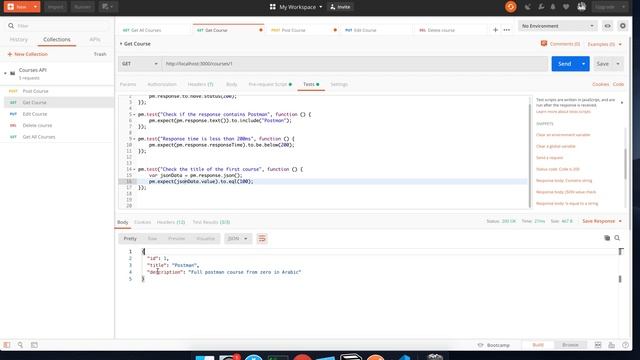Click the Invite button
Viewport: 640px width, 360px height.
tap(340, 7)
